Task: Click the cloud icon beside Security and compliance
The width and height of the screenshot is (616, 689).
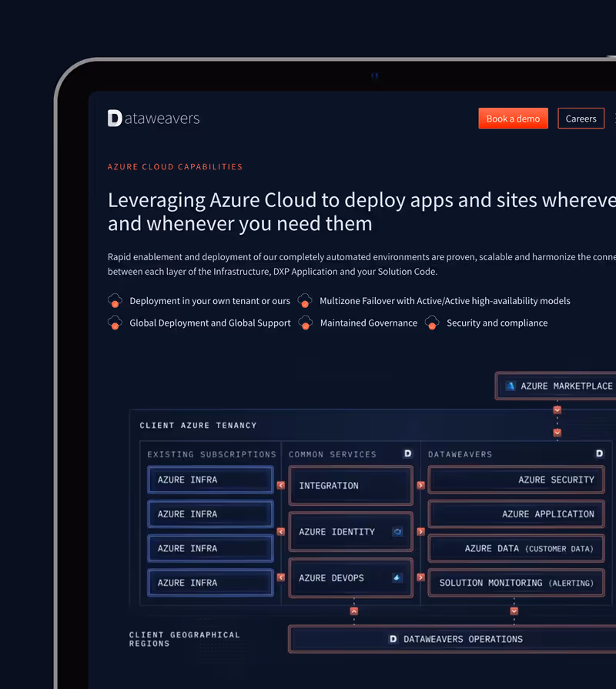Action: [x=432, y=323]
